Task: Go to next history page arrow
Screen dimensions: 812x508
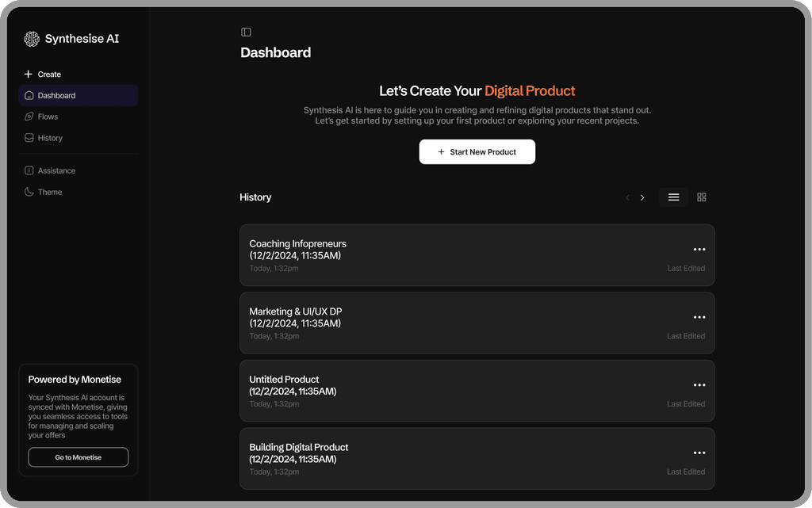Action: pyautogui.click(x=642, y=197)
